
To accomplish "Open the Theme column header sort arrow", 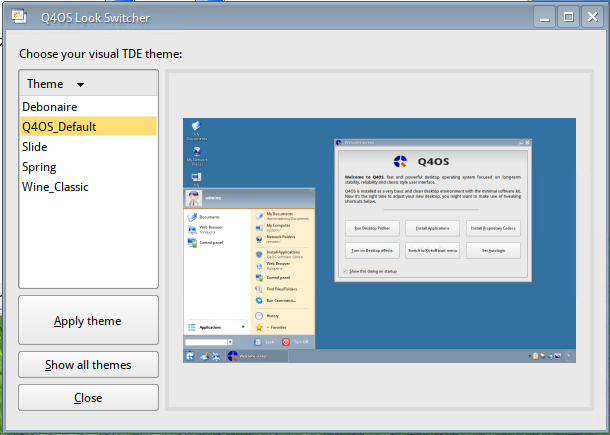I will pos(80,84).
